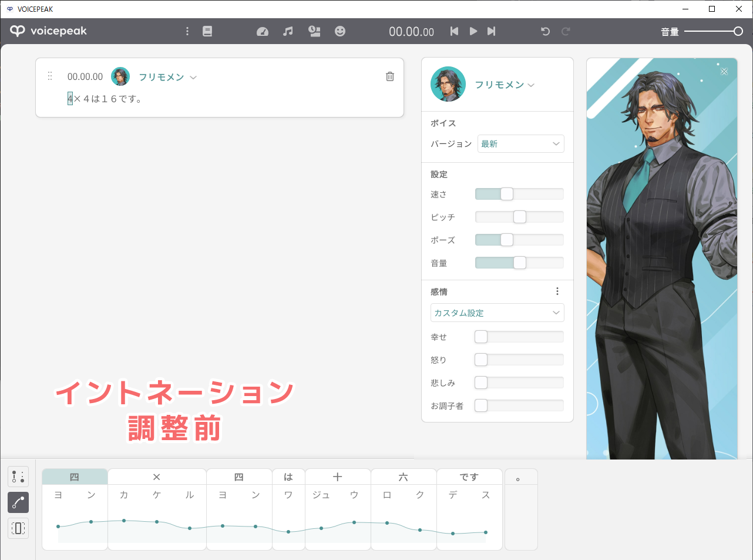The width and height of the screenshot is (753, 560).
Task: Click the pitch point under カ
Action: point(124,521)
